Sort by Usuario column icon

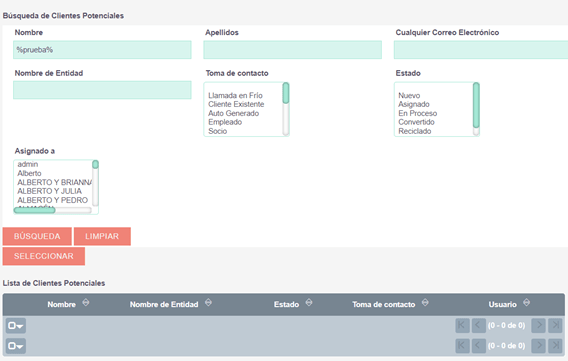527,302
